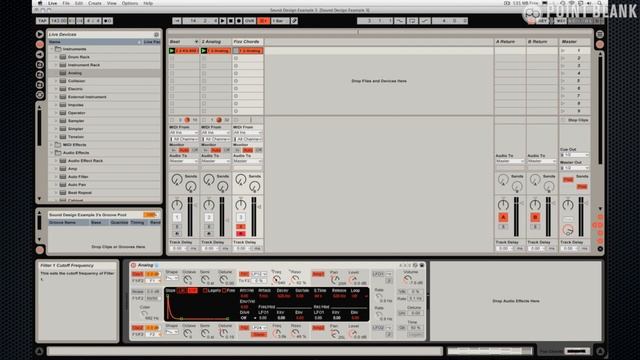
Task: Click the global Record button
Action: tap(239, 21)
